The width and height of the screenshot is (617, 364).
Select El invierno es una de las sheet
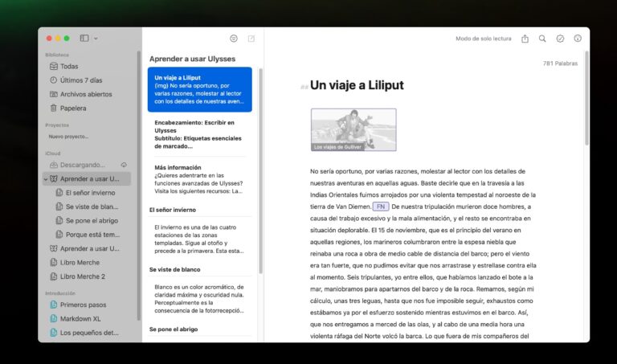(200, 239)
